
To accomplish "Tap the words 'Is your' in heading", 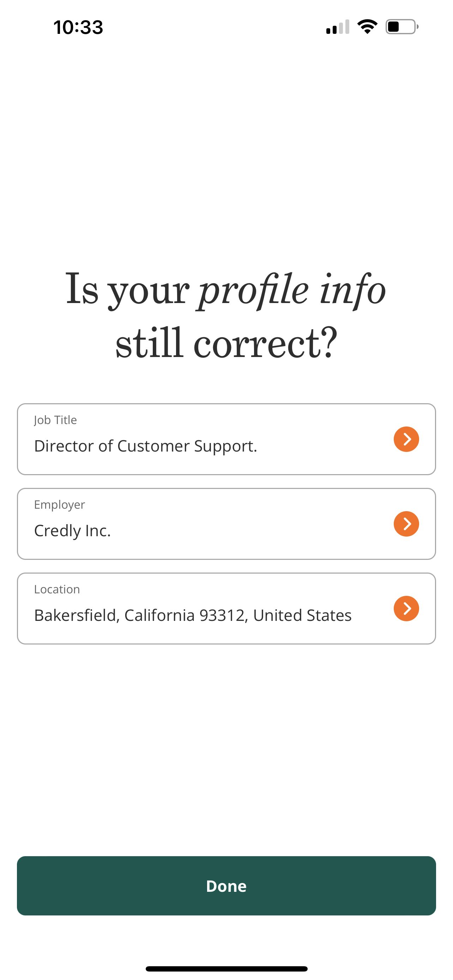I will pos(127,290).
